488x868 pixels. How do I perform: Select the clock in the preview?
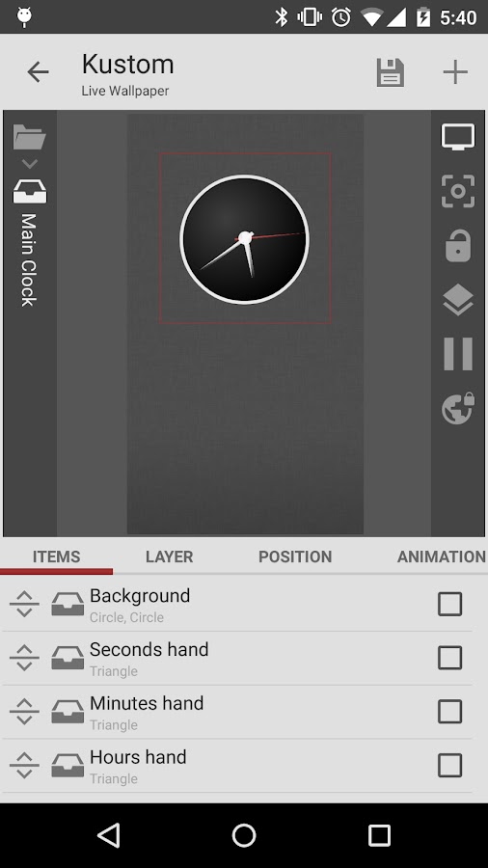point(245,239)
